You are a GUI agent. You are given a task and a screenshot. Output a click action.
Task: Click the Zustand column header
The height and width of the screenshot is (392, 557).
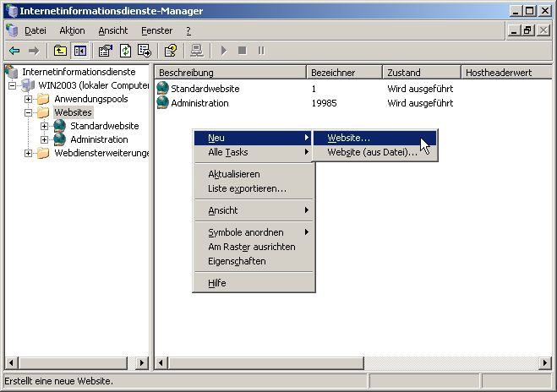421,73
